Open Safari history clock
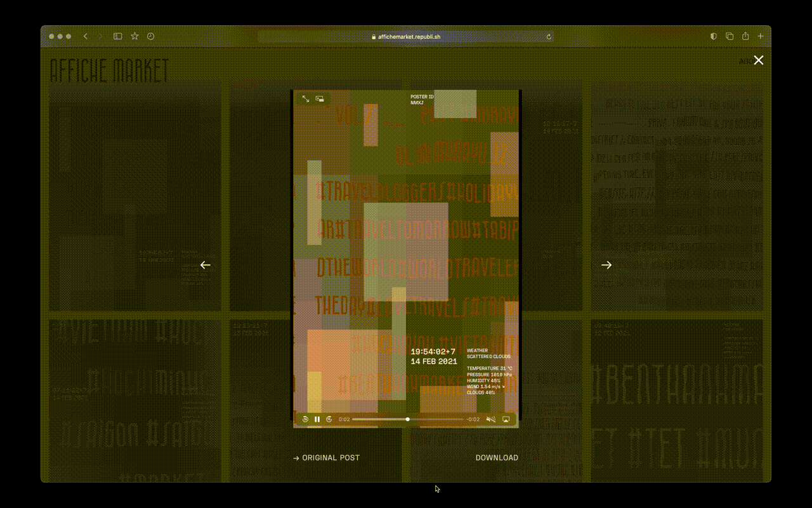Viewport: 812px width, 508px height. pyautogui.click(x=150, y=37)
